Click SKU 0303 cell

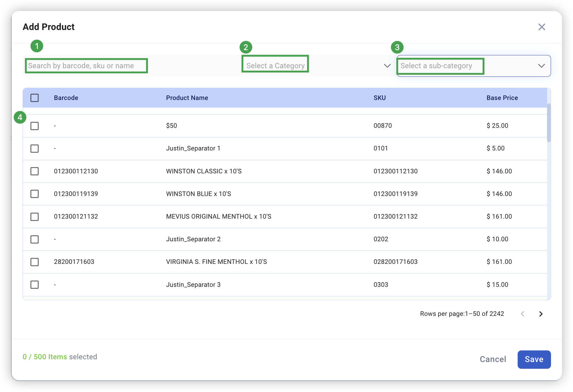[x=381, y=285]
